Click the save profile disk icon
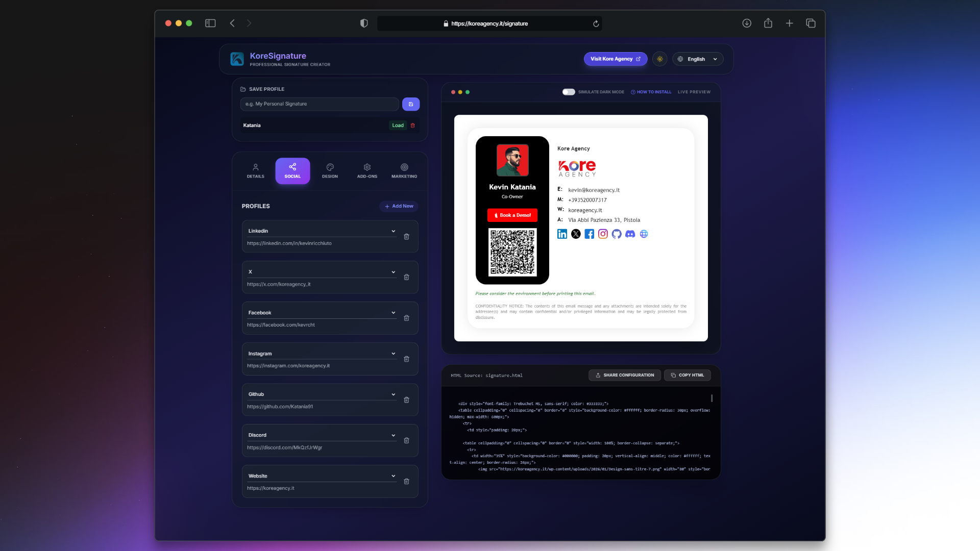 (x=410, y=104)
